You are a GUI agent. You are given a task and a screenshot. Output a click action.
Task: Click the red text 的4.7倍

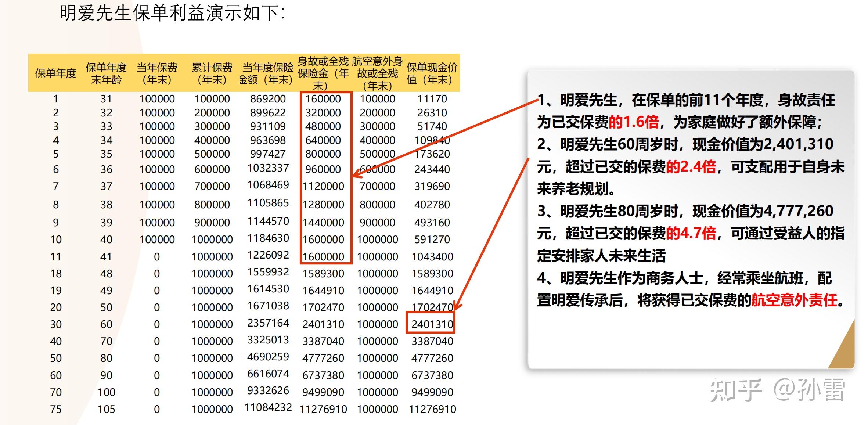click(691, 233)
